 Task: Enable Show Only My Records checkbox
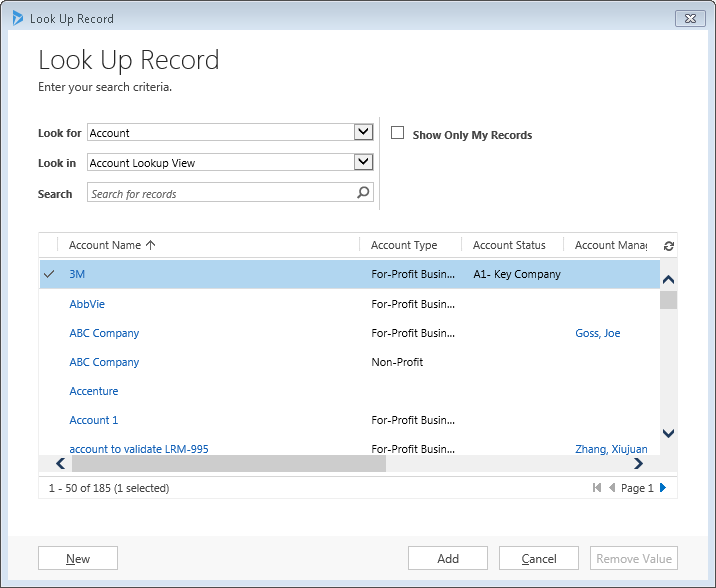398,133
